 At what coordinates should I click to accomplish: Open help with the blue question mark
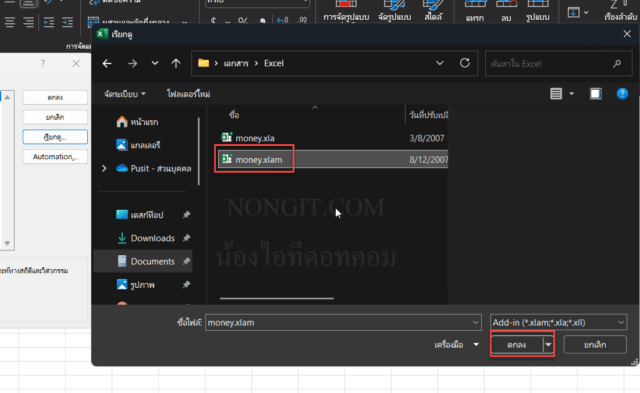click(622, 94)
